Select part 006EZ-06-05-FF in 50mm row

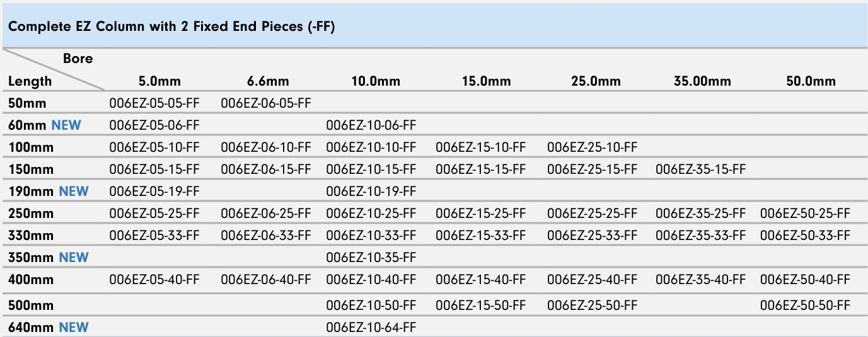(x=266, y=103)
